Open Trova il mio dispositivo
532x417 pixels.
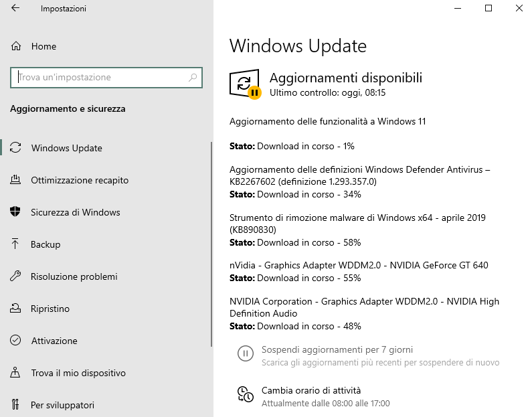coord(78,373)
